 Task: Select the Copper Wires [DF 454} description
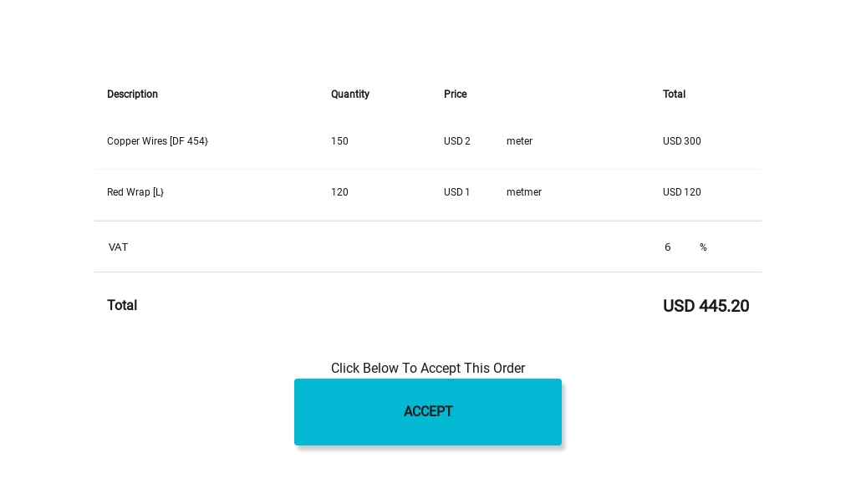[157, 141]
